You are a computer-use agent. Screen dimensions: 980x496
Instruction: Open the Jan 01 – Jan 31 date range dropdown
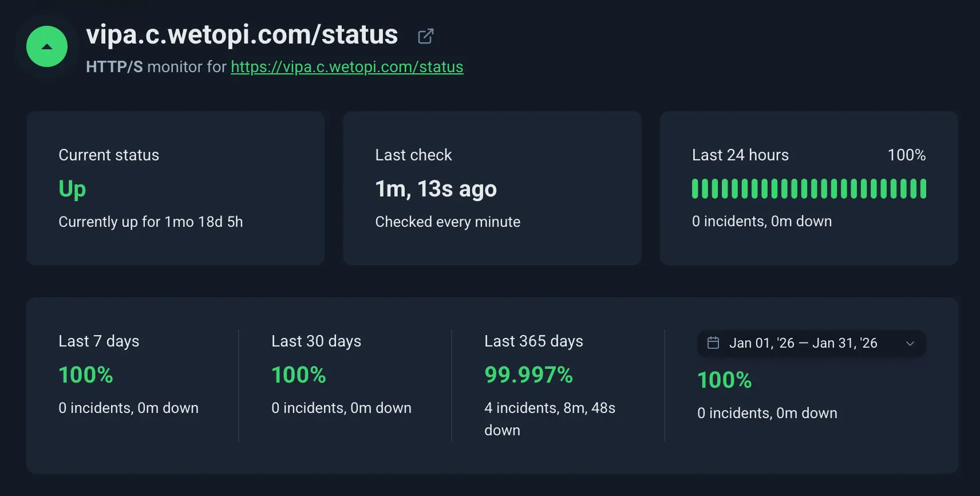803,343
